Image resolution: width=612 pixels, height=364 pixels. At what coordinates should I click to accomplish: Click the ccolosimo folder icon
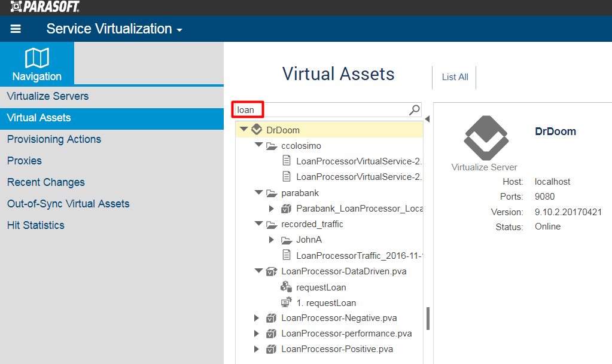272,146
